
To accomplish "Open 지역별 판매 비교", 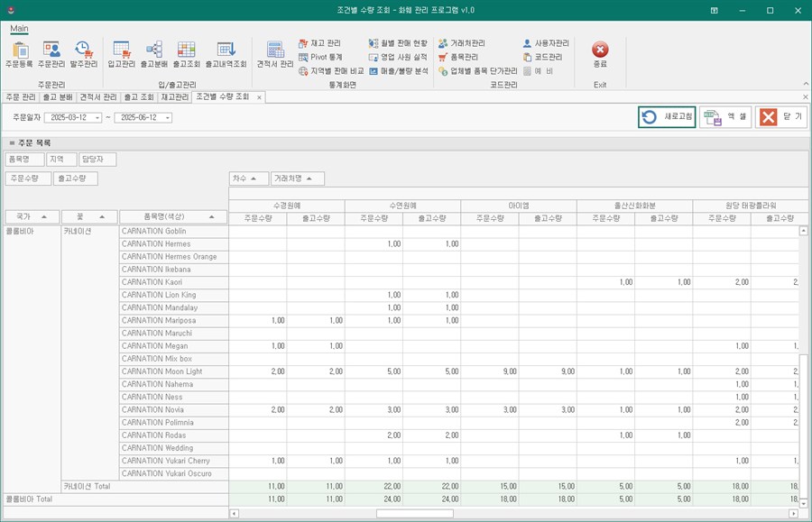I will (331, 71).
